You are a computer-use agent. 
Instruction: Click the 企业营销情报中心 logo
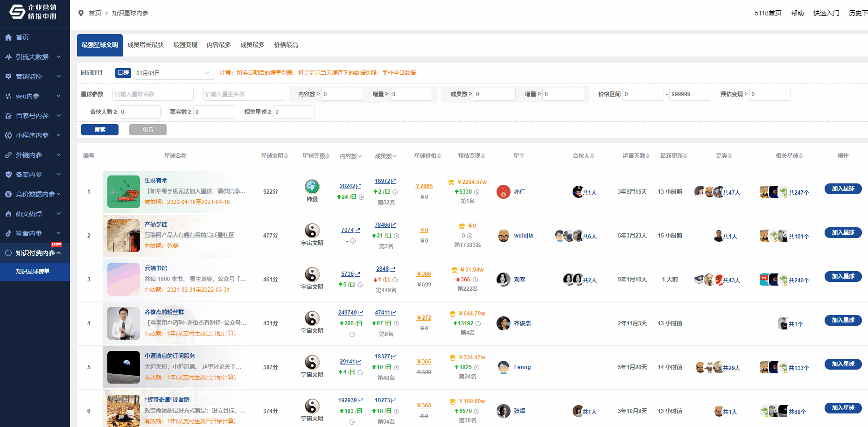(x=33, y=12)
